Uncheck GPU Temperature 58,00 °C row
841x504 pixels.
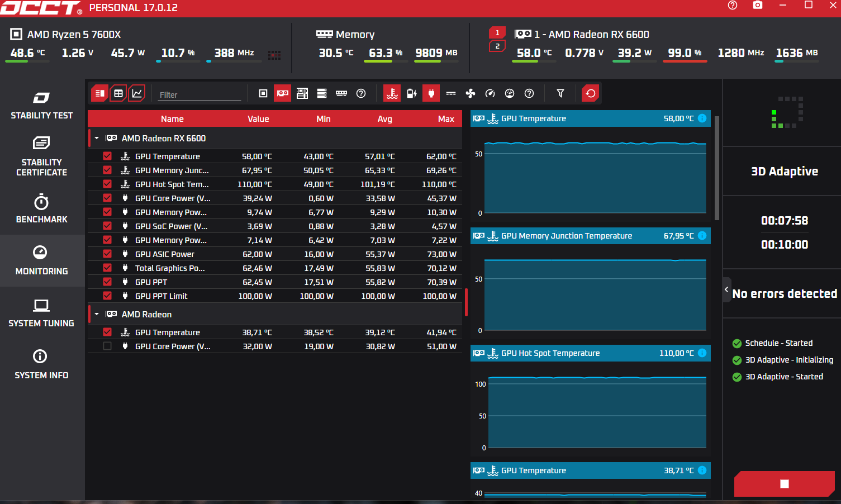click(x=107, y=156)
